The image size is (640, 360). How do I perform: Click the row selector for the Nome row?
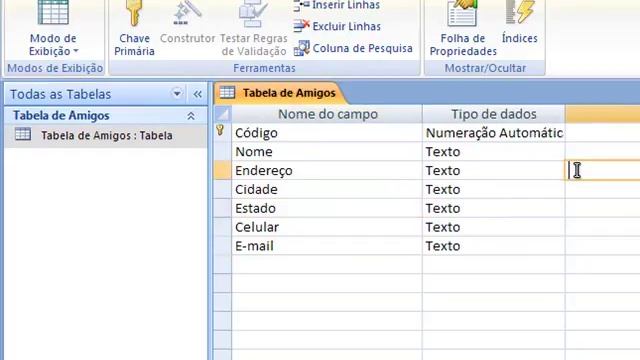click(x=222, y=151)
